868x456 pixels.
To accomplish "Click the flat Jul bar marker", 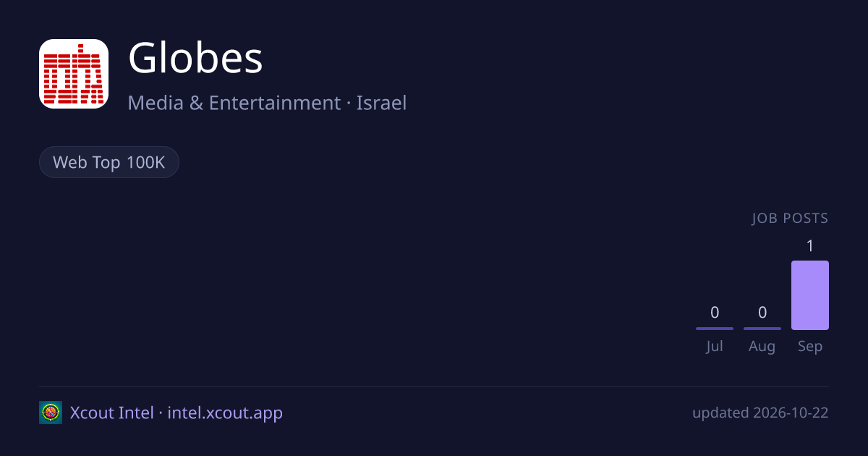I will (715, 329).
